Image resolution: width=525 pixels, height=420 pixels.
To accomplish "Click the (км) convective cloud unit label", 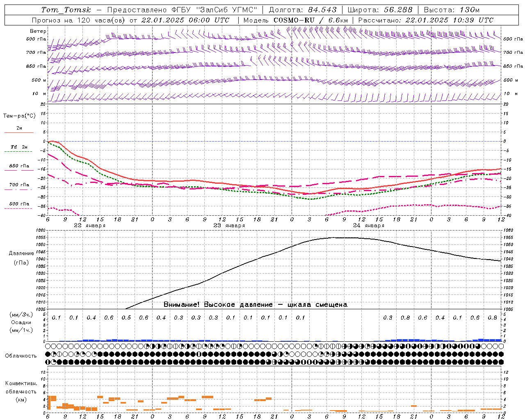I will click(x=21, y=399).
